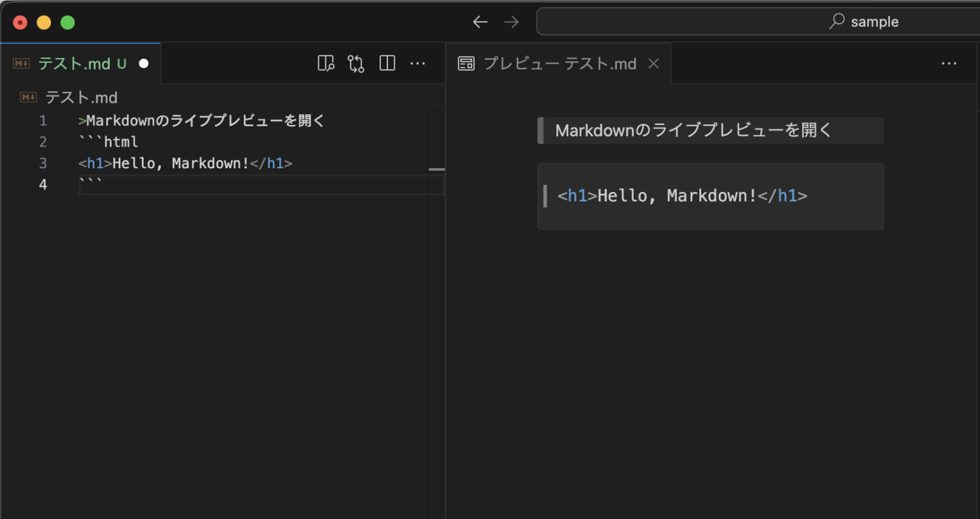Click the Open Changes icon
Viewport: 980px width, 519px height.
tap(356, 63)
